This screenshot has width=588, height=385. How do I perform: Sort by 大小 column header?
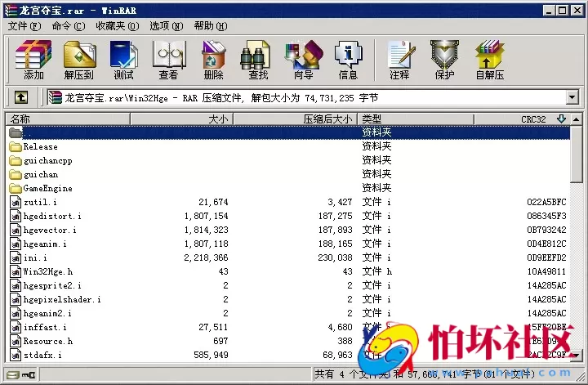(x=181, y=119)
